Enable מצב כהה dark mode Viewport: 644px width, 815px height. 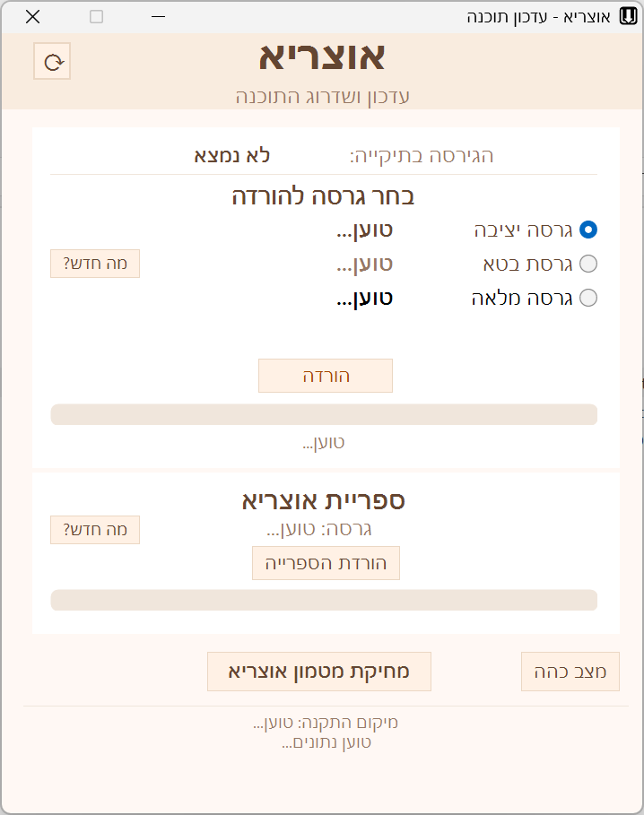(x=571, y=671)
